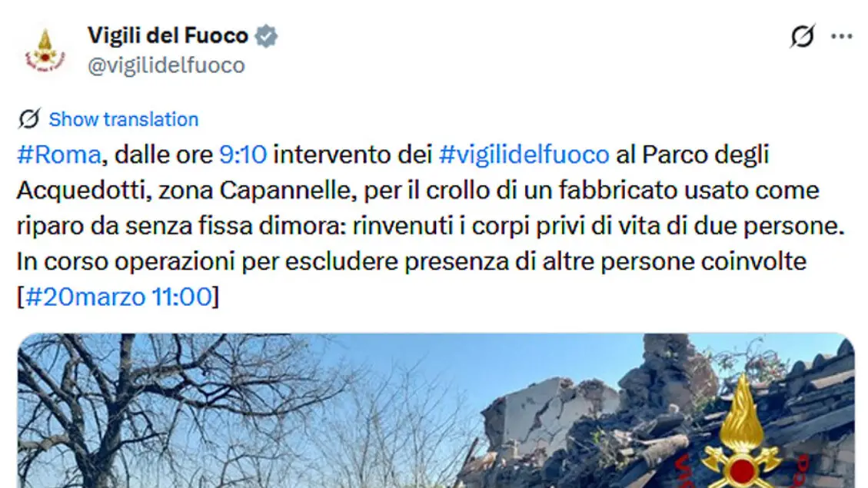
Task: Open the #Roma hashtag
Action: click(x=59, y=154)
